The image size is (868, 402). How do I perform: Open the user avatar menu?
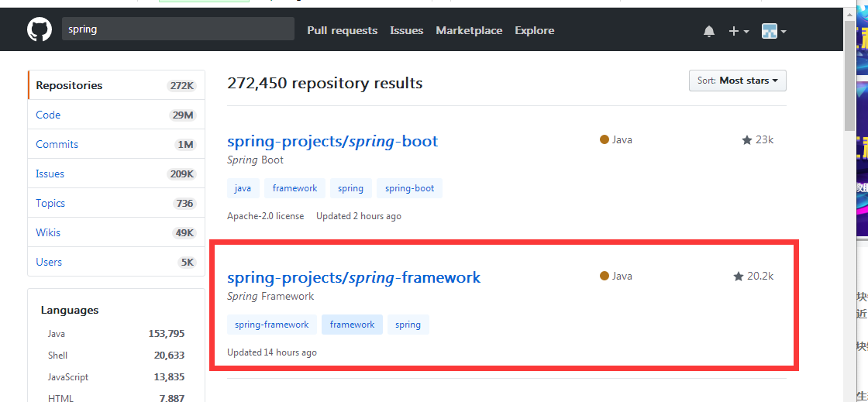(774, 31)
